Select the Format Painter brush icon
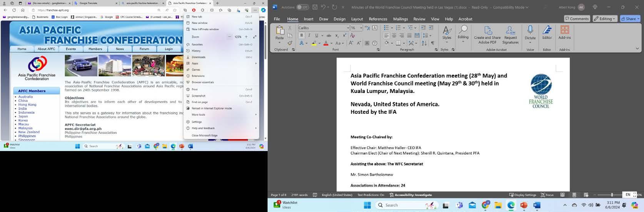 click(290, 43)
